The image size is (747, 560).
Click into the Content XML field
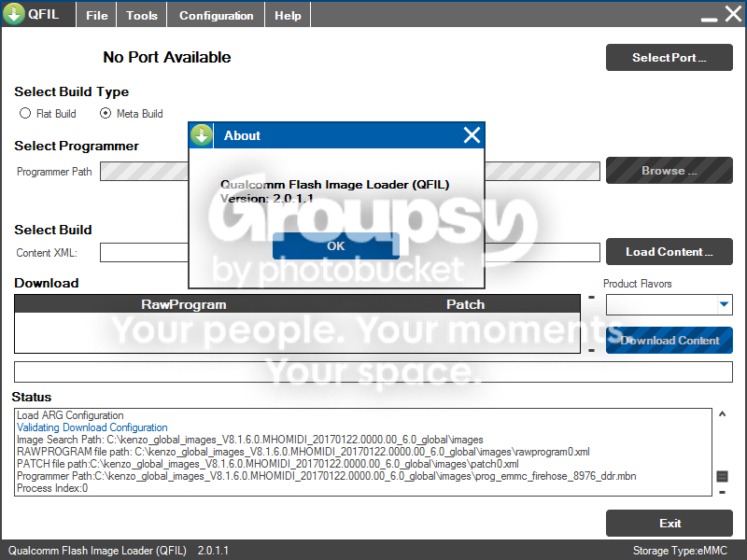[349, 252]
